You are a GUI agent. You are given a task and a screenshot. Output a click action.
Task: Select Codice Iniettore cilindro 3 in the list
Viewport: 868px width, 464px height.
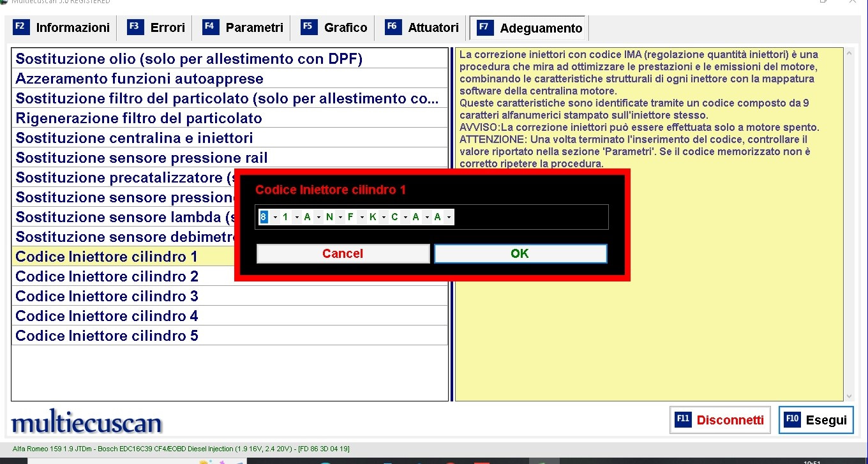pyautogui.click(x=107, y=296)
